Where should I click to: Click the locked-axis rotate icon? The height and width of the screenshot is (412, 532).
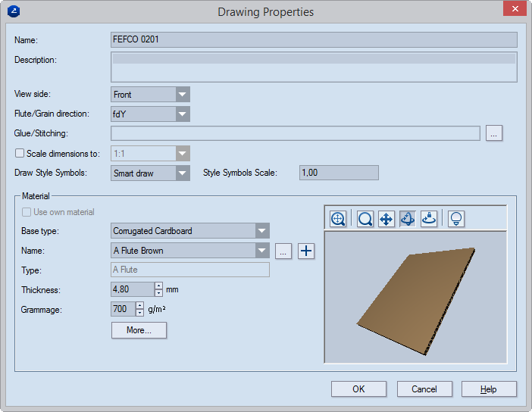point(429,219)
